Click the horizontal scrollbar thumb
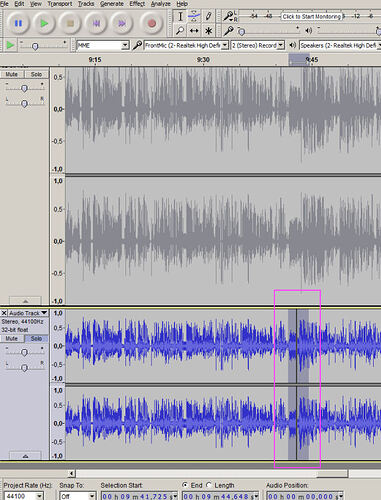 (332, 473)
